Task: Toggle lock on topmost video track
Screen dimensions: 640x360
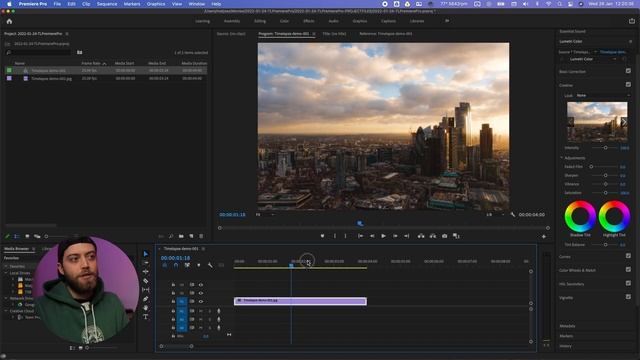Action: click(x=173, y=284)
